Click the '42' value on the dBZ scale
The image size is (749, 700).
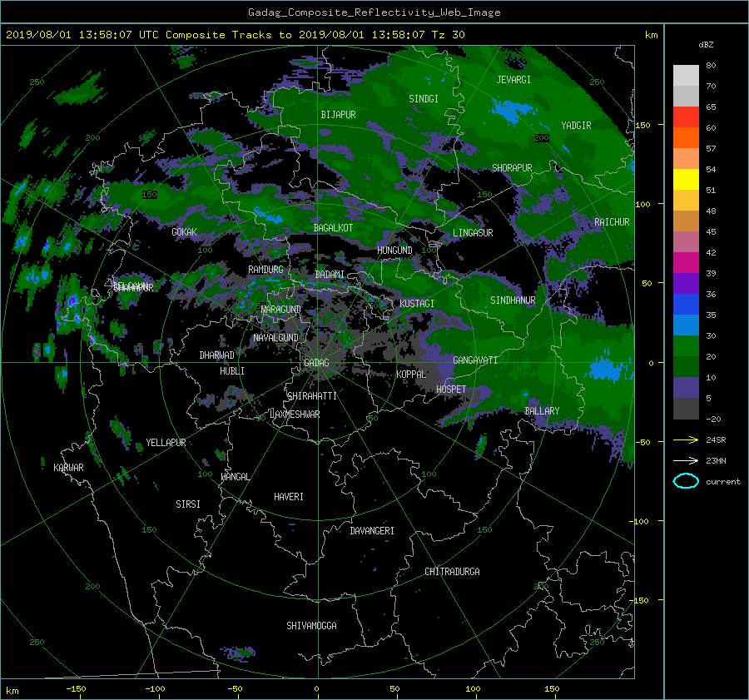pyautogui.click(x=711, y=253)
